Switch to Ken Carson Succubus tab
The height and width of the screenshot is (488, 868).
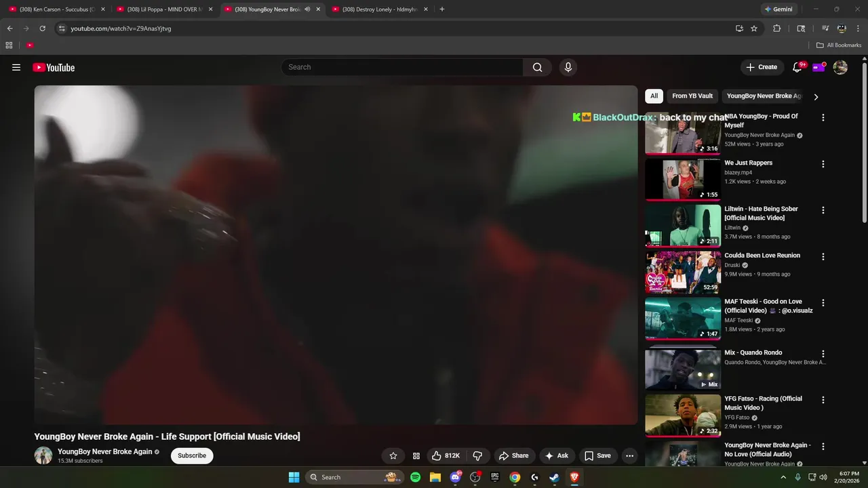(56, 9)
